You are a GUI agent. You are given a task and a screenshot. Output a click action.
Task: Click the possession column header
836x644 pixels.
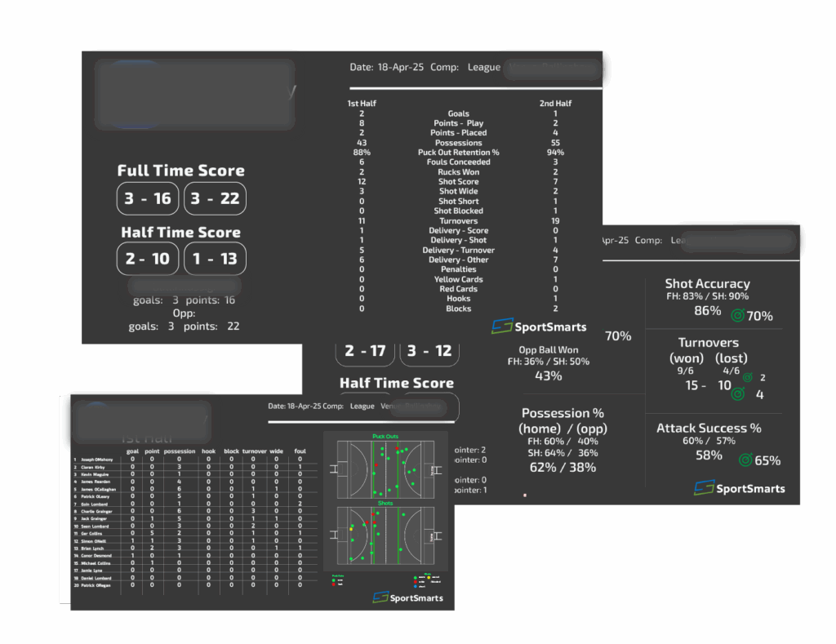(x=178, y=451)
